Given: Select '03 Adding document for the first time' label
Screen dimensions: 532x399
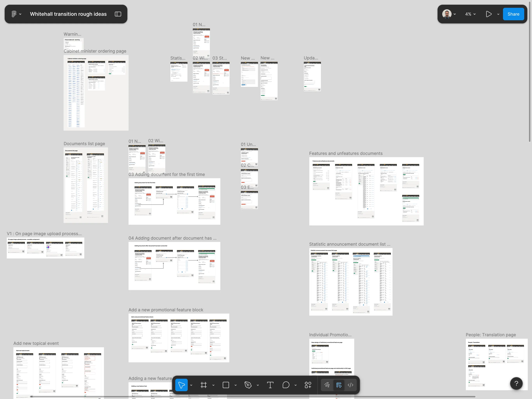Looking at the screenshot, I should [166, 174].
